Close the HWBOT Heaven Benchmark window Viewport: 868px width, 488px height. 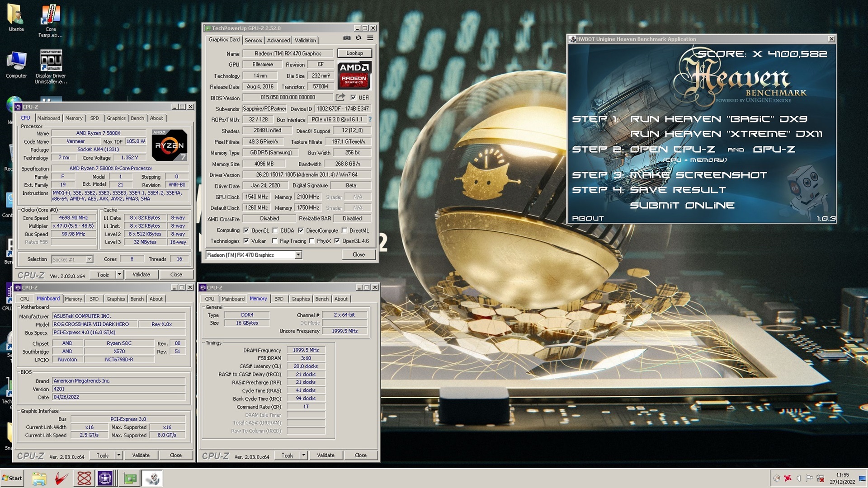(831, 39)
